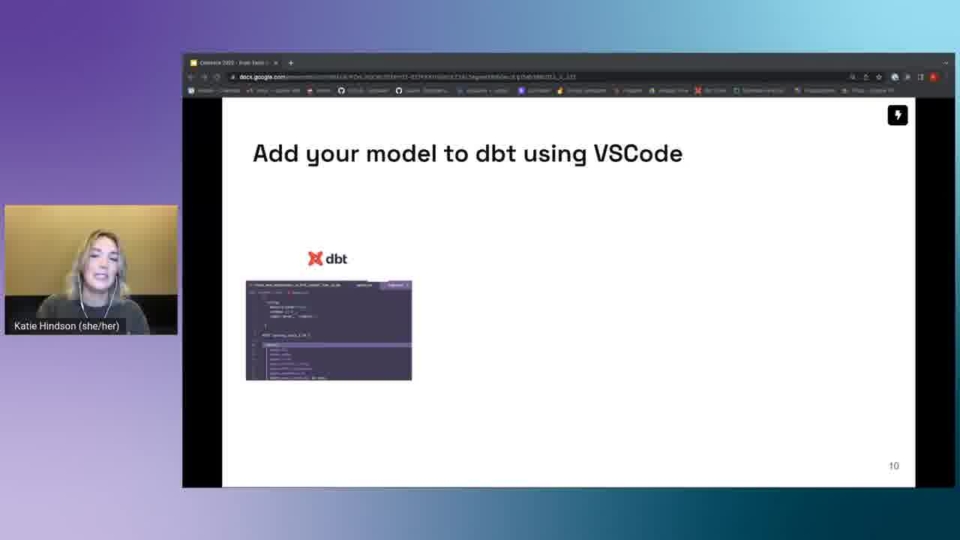The width and height of the screenshot is (960, 540).
Task: Click the share page icon in the address bar
Action: [x=866, y=77]
